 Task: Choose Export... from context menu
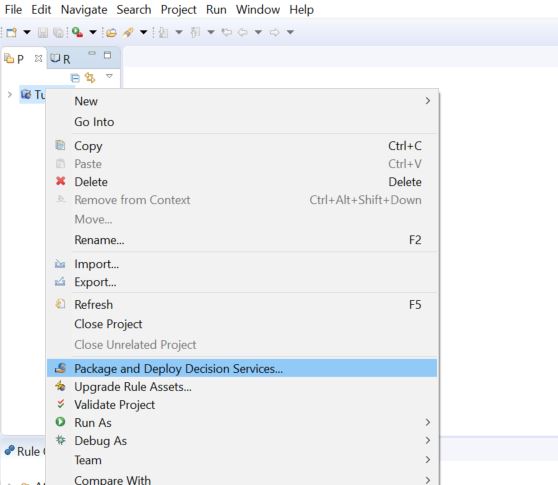pos(242,282)
